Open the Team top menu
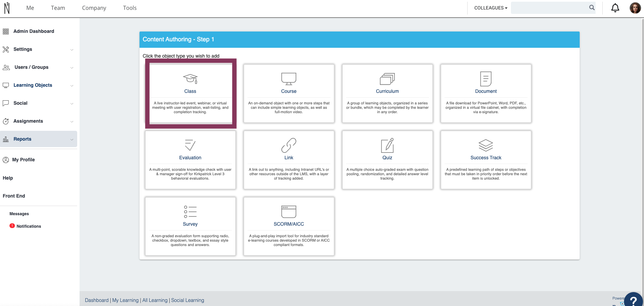This screenshot has width=644, height=306. point(58,8)
